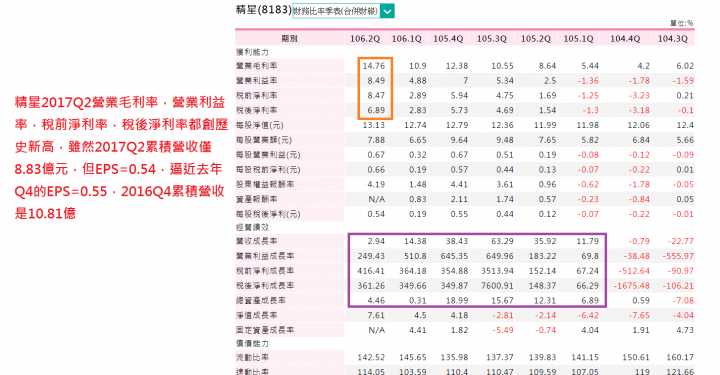Select the 104.3Q column header
The image size is (720, 375).
pos(673,39)
